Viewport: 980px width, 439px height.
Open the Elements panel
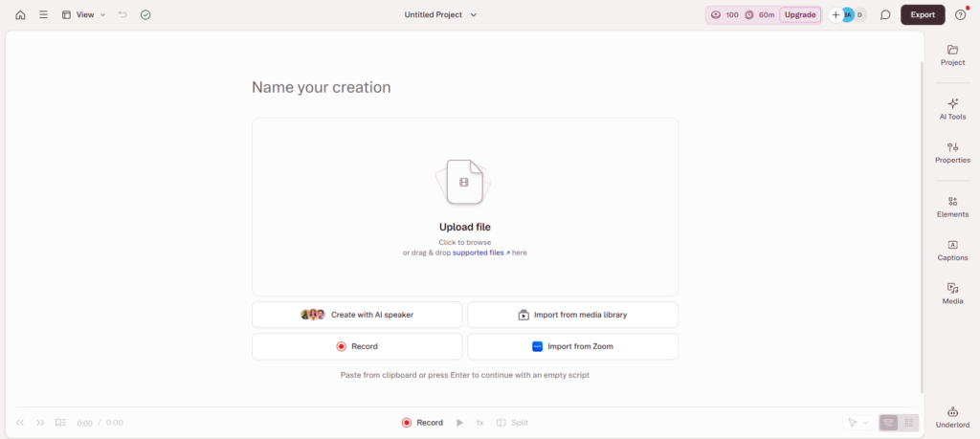point(952,207)
